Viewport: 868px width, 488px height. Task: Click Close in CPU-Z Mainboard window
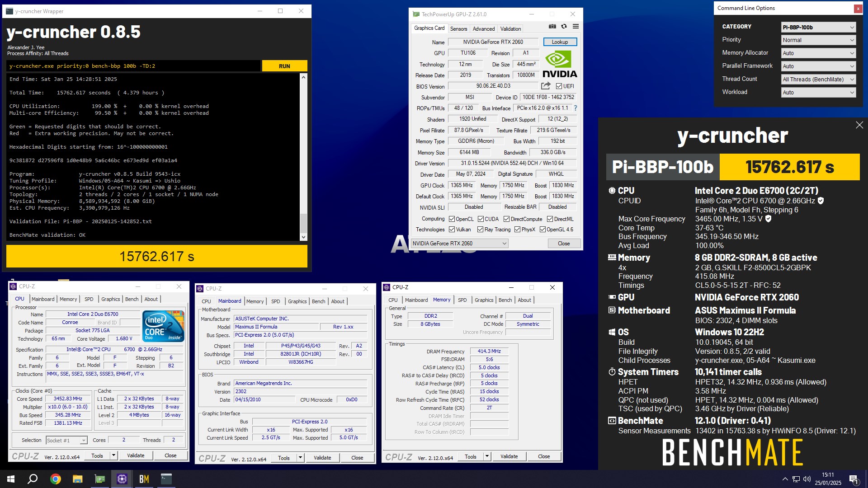[x=357, y=458]
